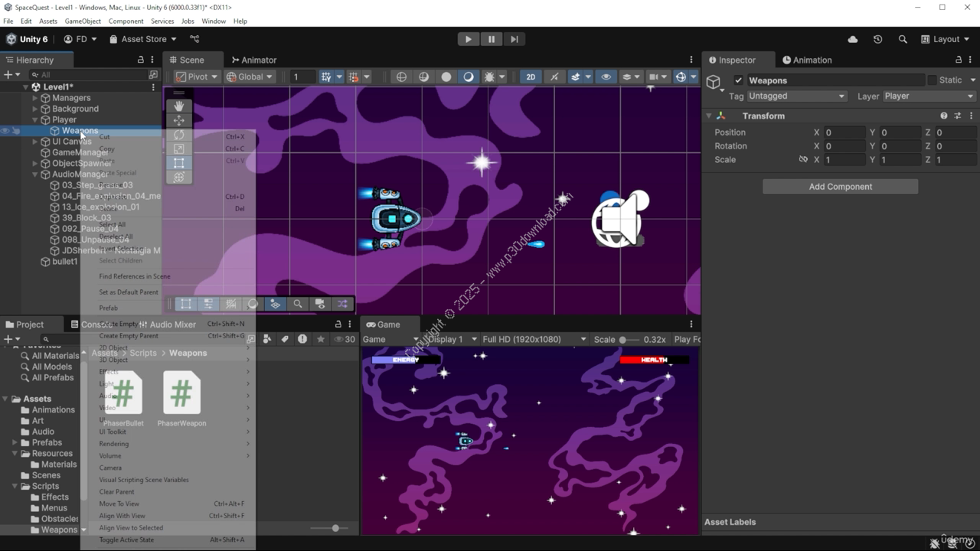The image size is (980, 551).
Task: Adjust the Game view Scale slider
Action: tap(629, 339)
